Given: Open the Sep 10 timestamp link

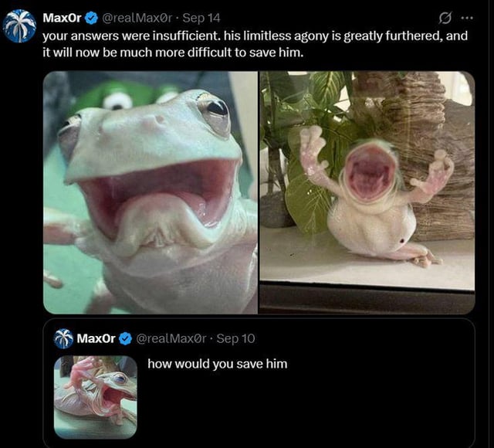Looking at the screenshot, I should tap(235, 338).
